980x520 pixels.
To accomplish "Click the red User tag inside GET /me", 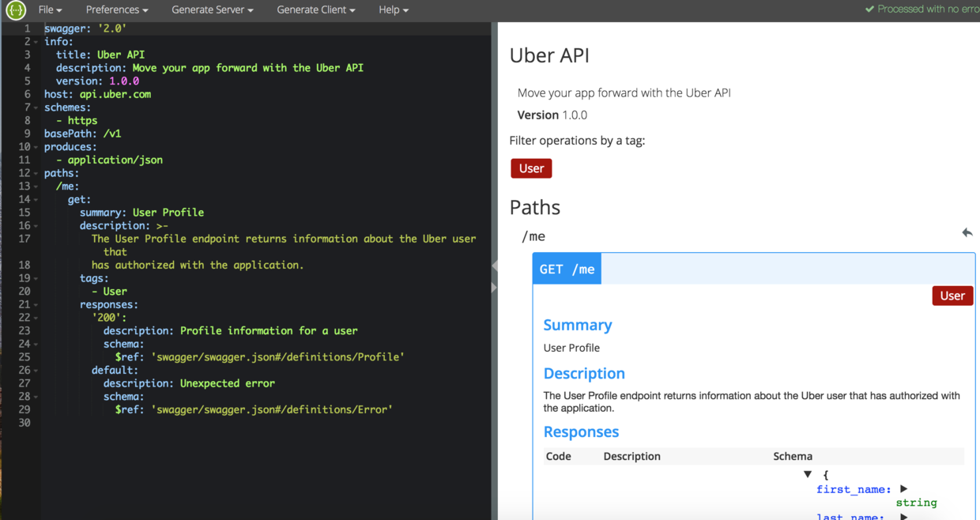I will point(952,296).
